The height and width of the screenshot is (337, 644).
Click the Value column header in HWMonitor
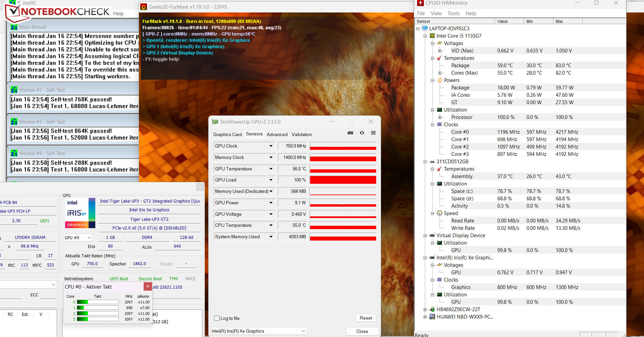pos(509,21)
